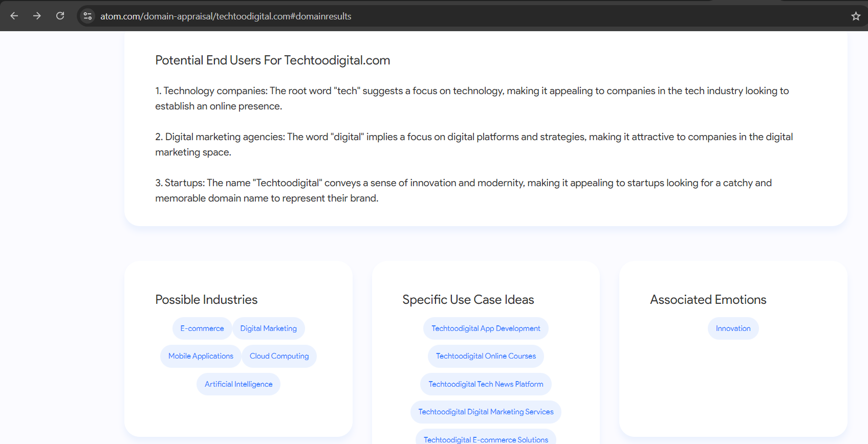This screenshot has height=444, width=868.
Task: Click the Mobile Applications tag
Action: click(x=201, y=356)
